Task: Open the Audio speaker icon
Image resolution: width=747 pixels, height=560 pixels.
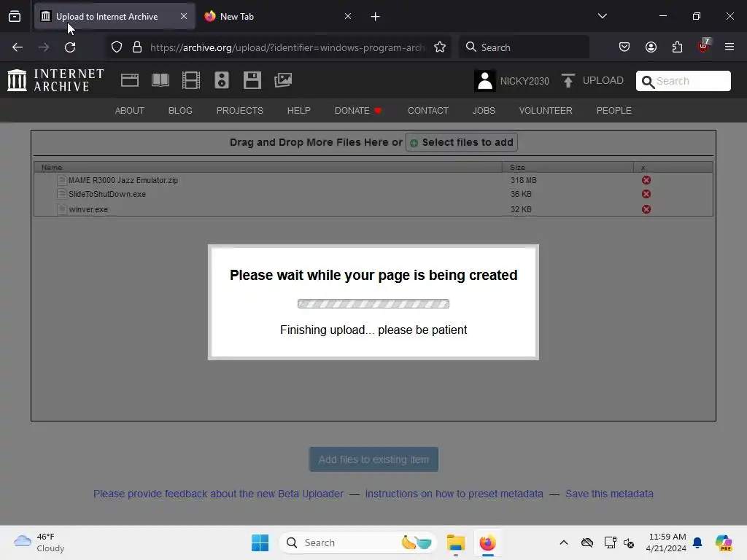Action: coord(222,80)
